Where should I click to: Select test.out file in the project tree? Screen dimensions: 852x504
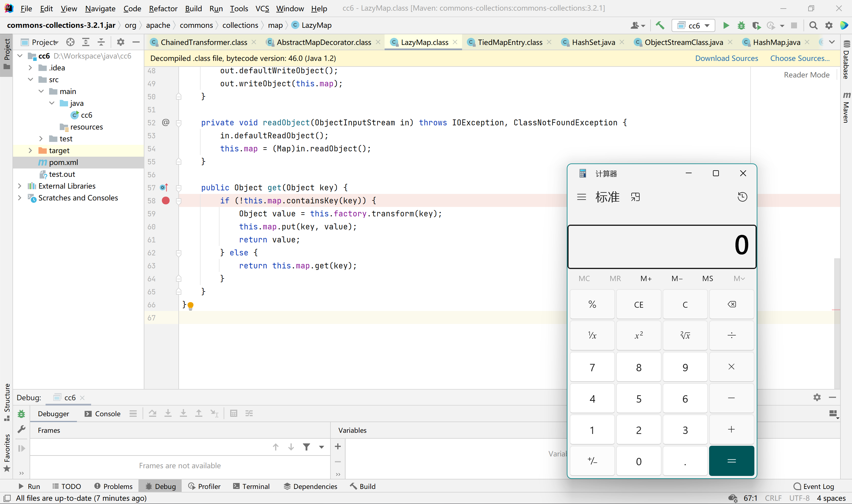pyautogui.click(x=62, y=174)
